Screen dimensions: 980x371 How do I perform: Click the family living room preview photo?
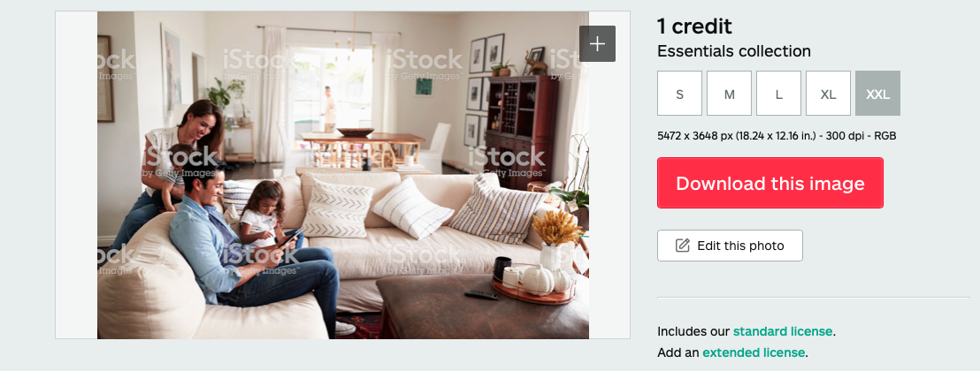click(x=342, y=175)
